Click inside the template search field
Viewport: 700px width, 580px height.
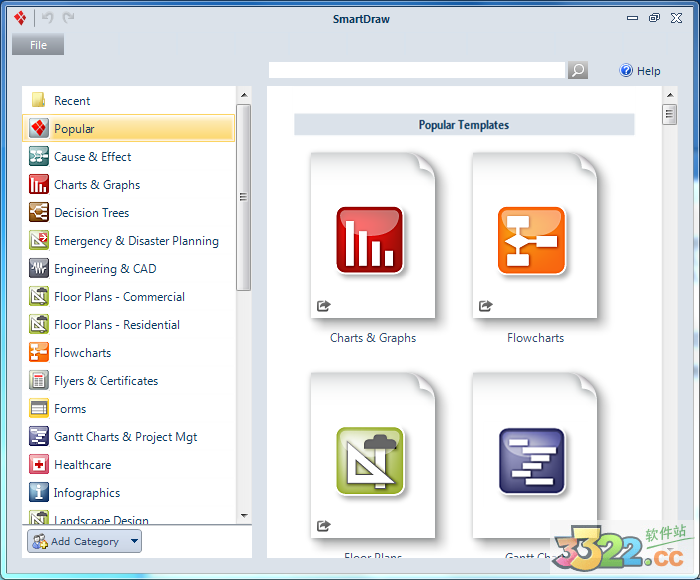point(417,70)
